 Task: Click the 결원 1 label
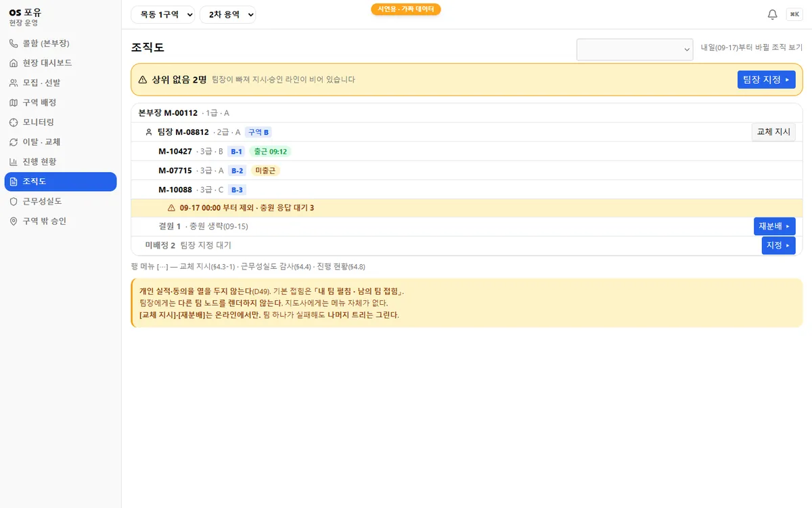(x=170, y=226)
